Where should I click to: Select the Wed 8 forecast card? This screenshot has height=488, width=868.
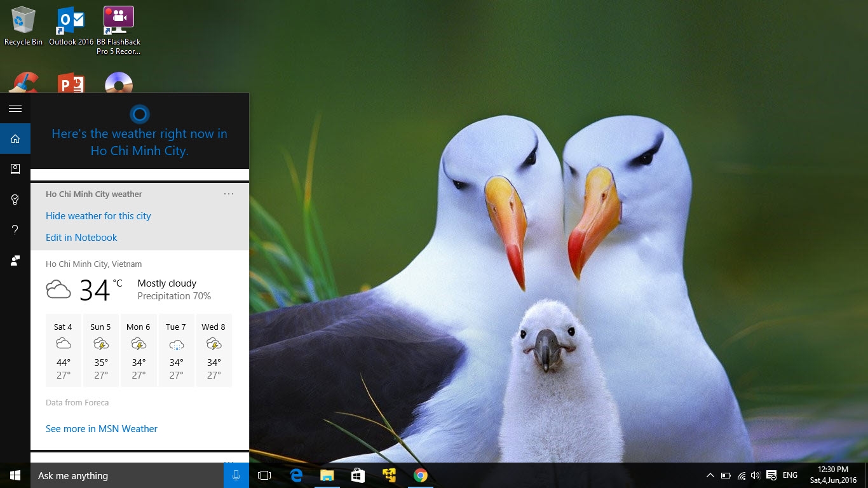coord(214,350)
